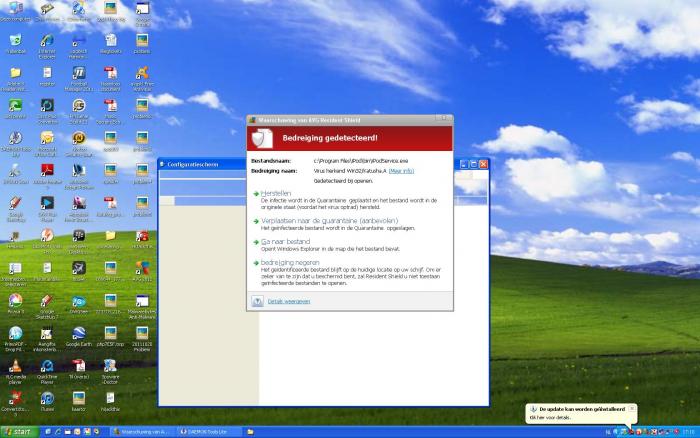Screen dimensions: 700x438
Task: Open Details weergeven link
Action: 289,301
